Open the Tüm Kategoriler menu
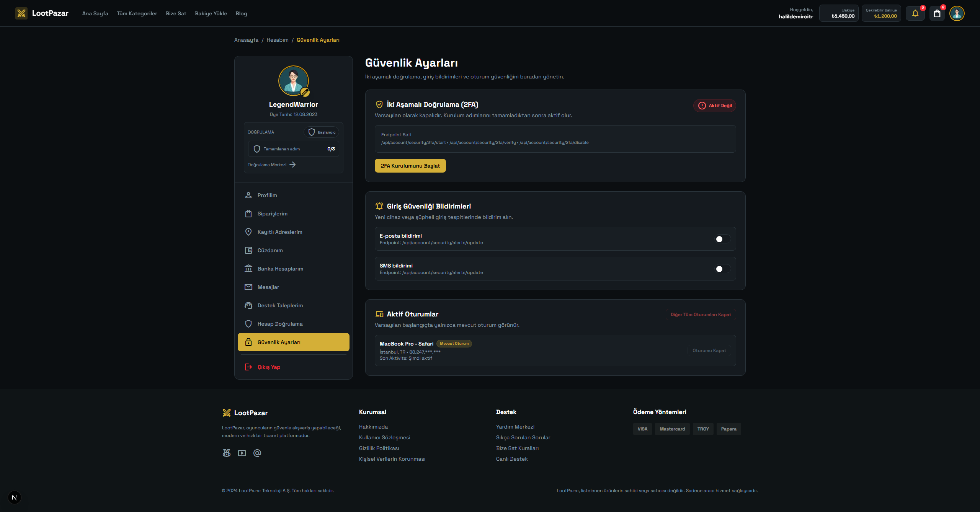The width and height of the screenshot is (980, 512). pyautogui.click(x=137, y=13)
